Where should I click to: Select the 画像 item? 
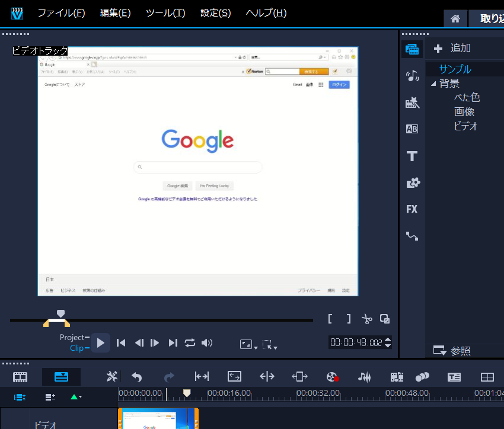tap(464, 112)
